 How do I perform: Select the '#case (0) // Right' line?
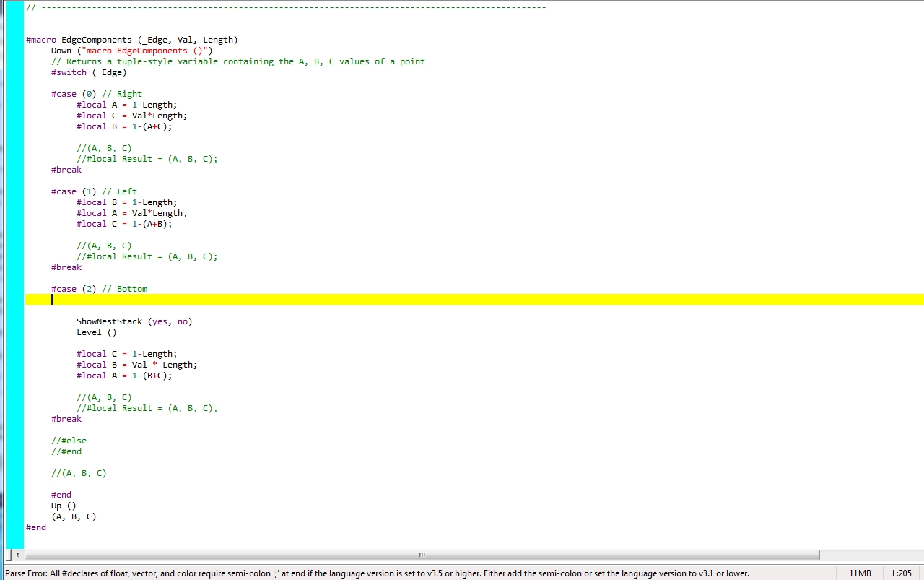pos(97,94)
